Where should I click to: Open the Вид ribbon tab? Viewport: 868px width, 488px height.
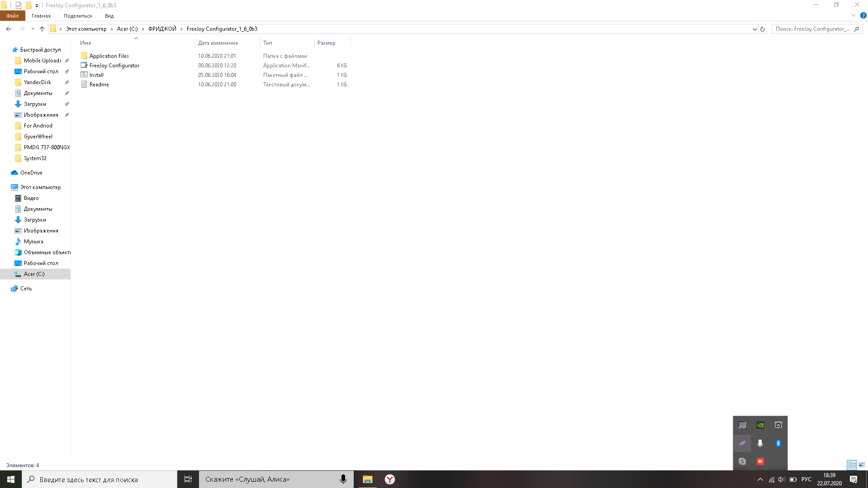[x=109, y=16]
